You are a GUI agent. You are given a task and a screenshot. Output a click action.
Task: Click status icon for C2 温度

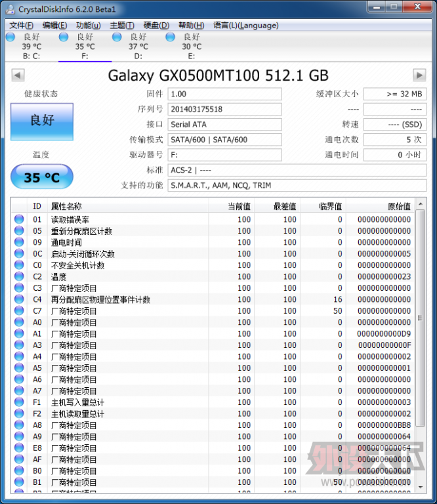point(19,276)
